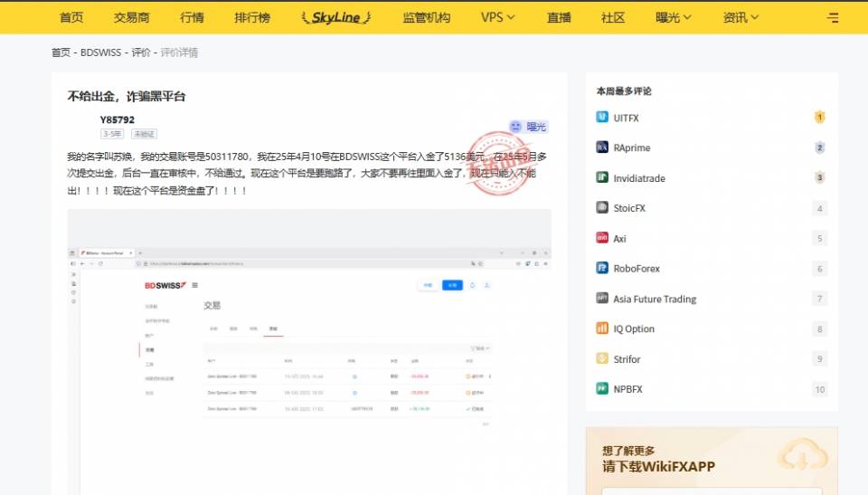This screenshot has width=868, height=495.
Task: Open the RoboForex broker link
Action: pyautogui.click(x=637, y=269)
